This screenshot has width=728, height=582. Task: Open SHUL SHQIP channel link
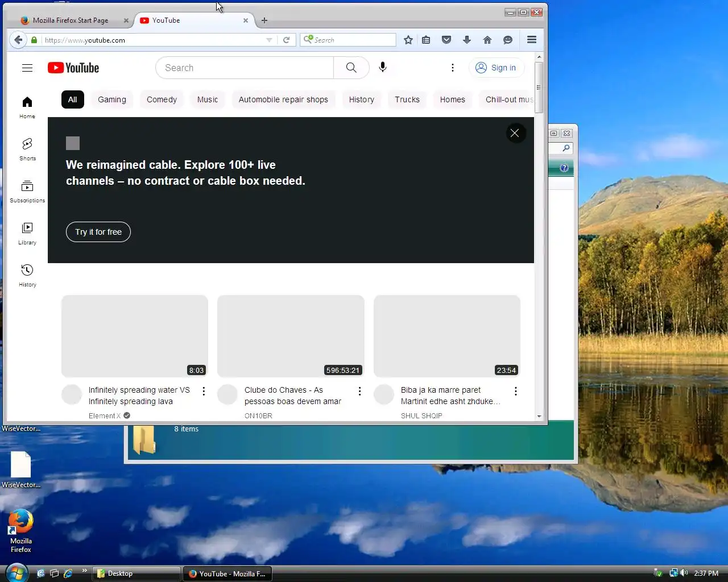421,416
